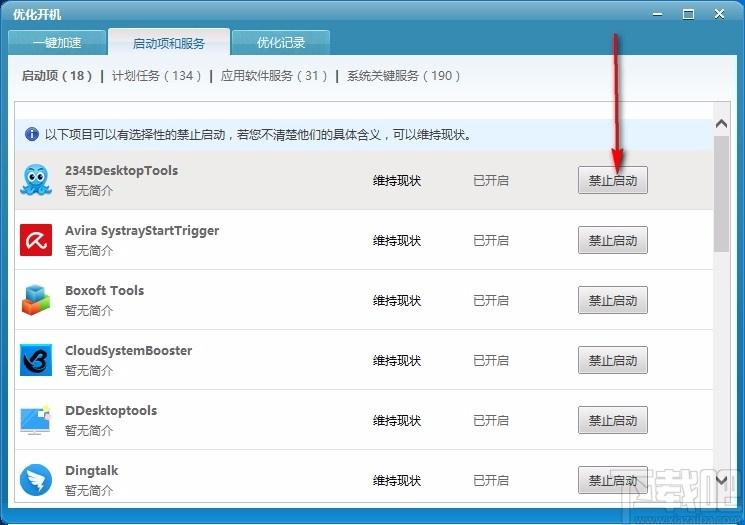The width and height of the screenshot is (745, 525).
Task: Click the 2345DesktopTools octopus icon
Action: click(36, 180)
